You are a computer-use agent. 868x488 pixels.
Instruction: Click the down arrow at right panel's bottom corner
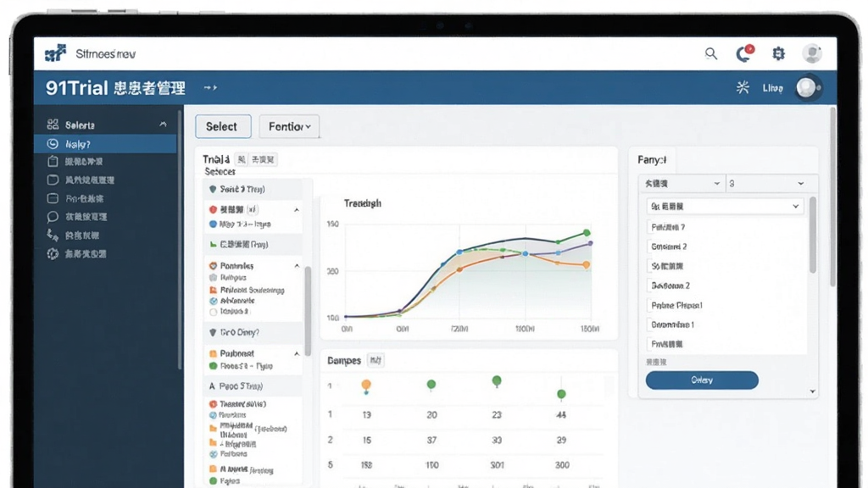point(812,391)
